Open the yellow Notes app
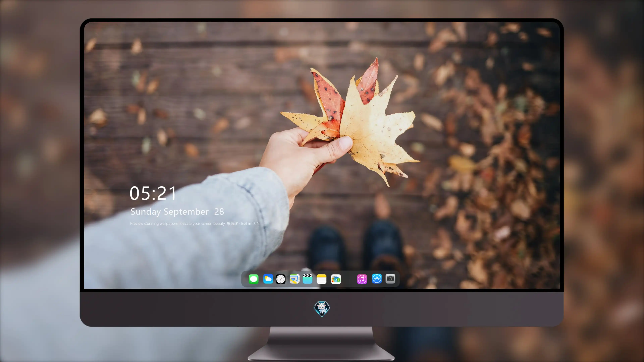This screenshot has height=362, width=644. (x=321, y=279)
